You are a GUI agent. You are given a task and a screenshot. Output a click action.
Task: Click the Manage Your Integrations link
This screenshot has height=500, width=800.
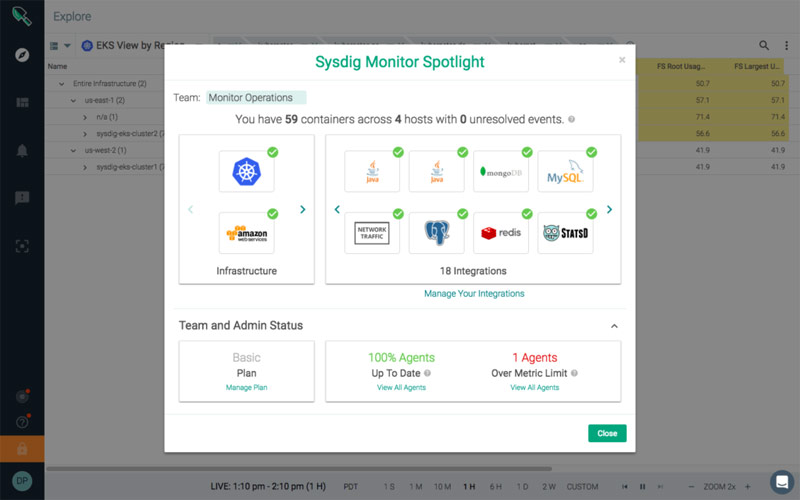(x=474, y=293)
